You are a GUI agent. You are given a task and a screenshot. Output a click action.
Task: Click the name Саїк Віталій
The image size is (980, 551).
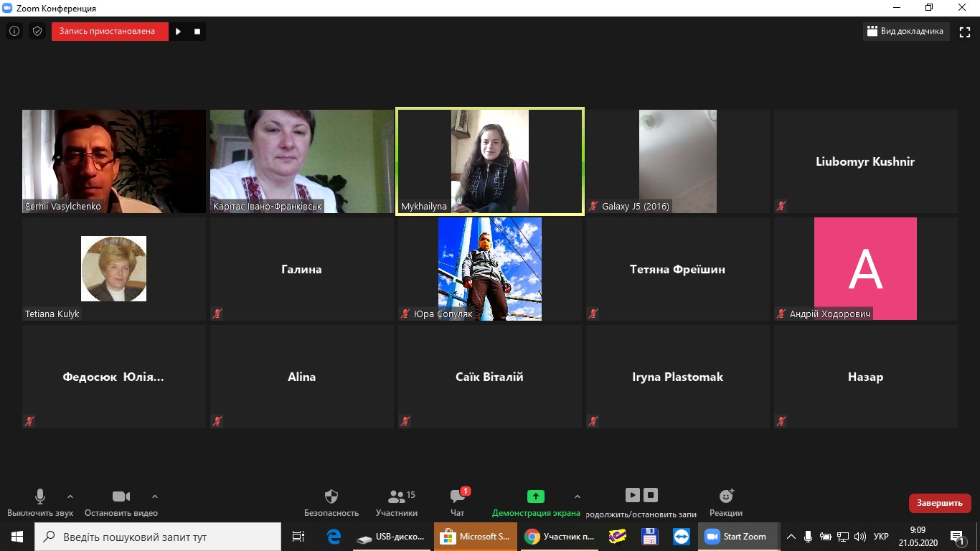click(x=489, y=377)
